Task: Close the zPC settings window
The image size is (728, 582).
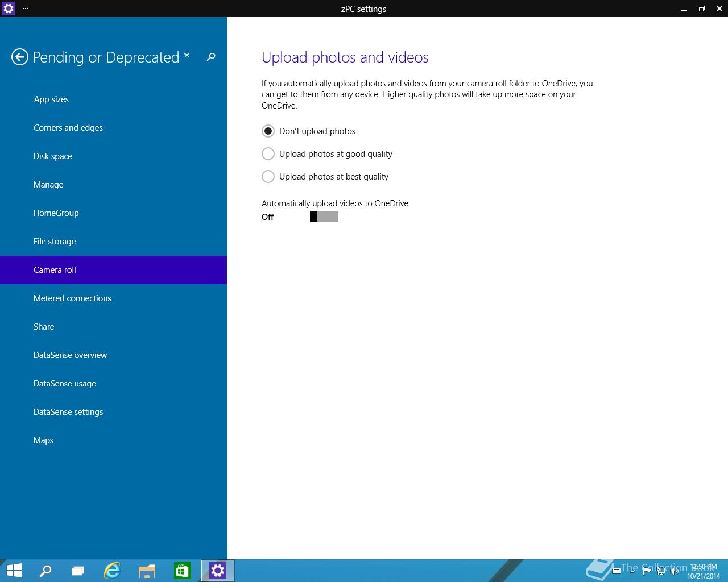Action: tap(719, 9)
